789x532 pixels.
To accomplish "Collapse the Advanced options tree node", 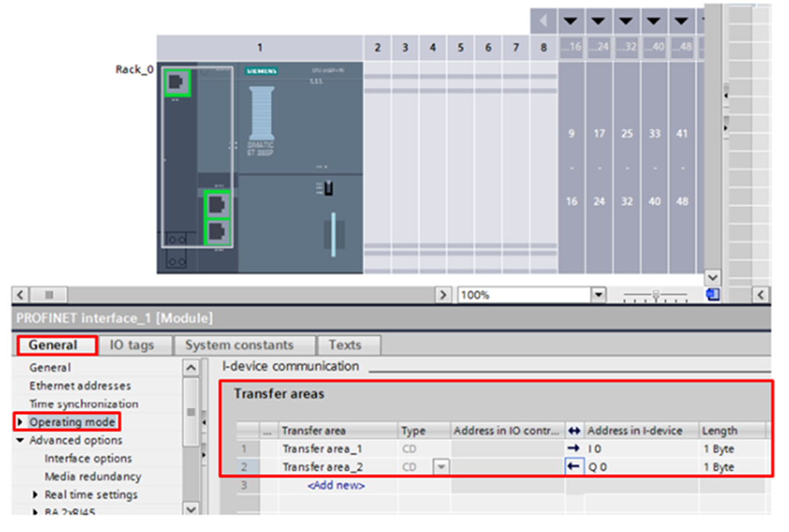I will pyautogui.click(x=20, y=440).
